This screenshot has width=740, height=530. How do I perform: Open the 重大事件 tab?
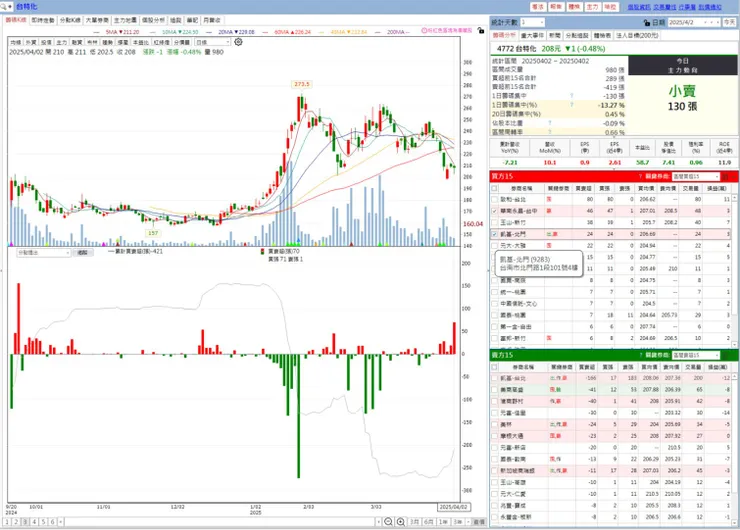tap(532, 35)
